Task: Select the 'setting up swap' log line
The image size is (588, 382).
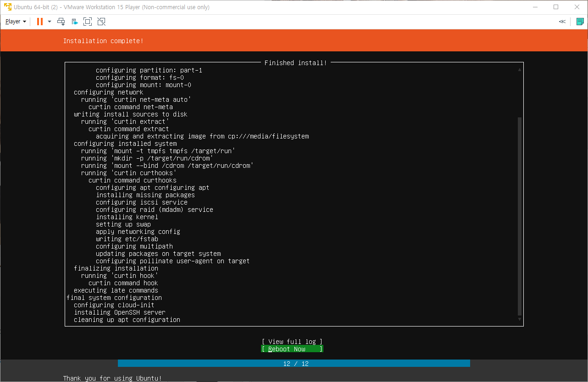Action: tap(123, 224)
